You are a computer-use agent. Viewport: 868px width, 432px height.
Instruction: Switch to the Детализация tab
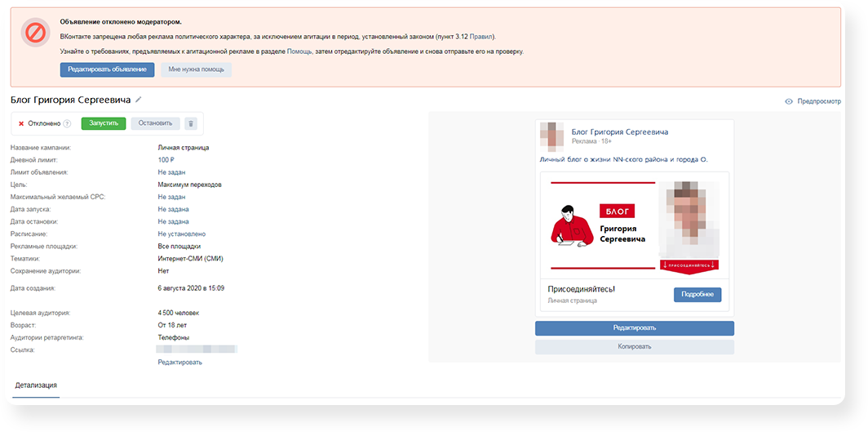point(36,385)
